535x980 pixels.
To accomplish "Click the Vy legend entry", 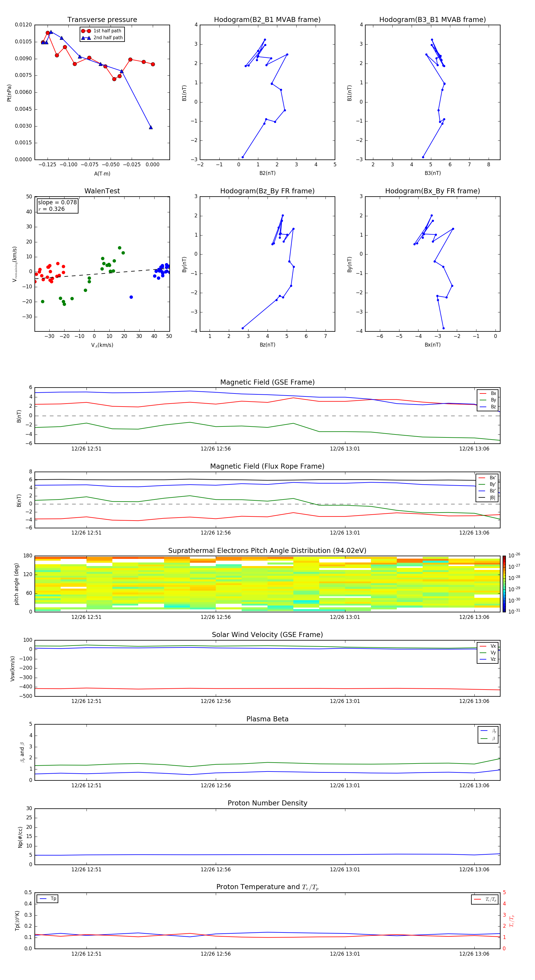I will click(x=488, y=652).
